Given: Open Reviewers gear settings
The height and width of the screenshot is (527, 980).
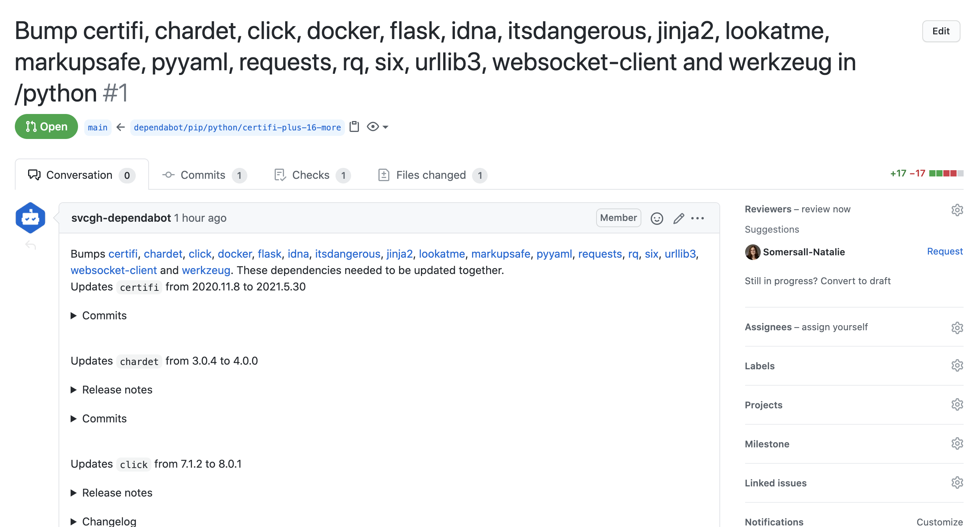Looking at the screenshot, I should click(957, 210).
